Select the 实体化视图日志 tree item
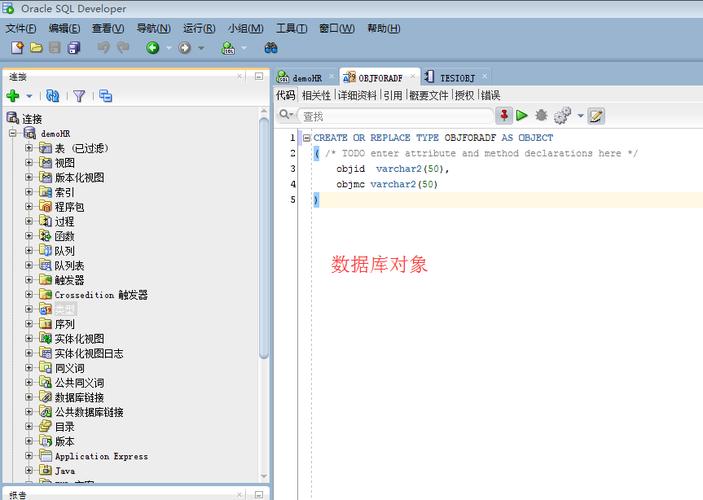 pyautogui.click(x=89, y=353)
